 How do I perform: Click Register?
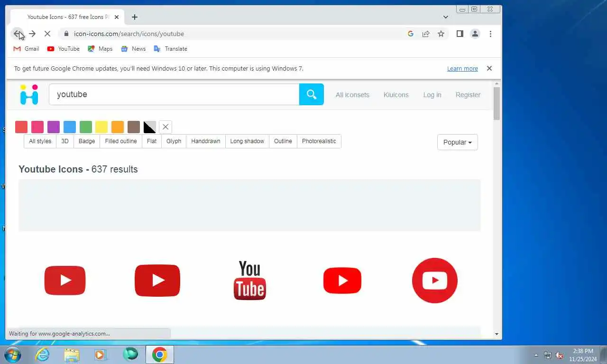(468, 95)
